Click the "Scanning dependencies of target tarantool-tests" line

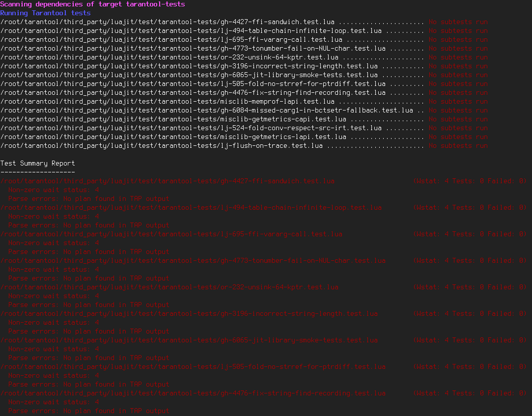(x=93, y=4)
